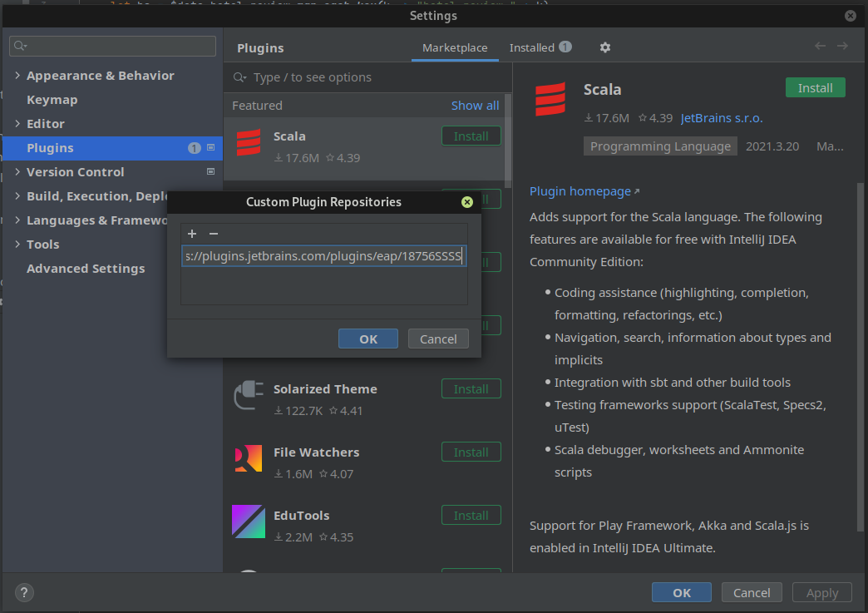Click the Version Control project-level marker icon
868x613 pixels.
pyautogui.click(x=210, y=171)
